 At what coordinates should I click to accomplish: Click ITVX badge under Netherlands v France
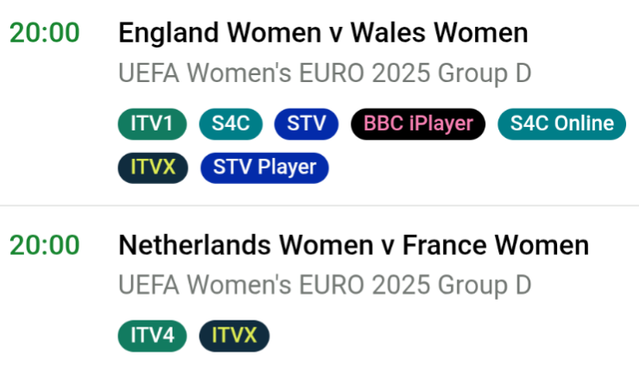coord(234,336)
